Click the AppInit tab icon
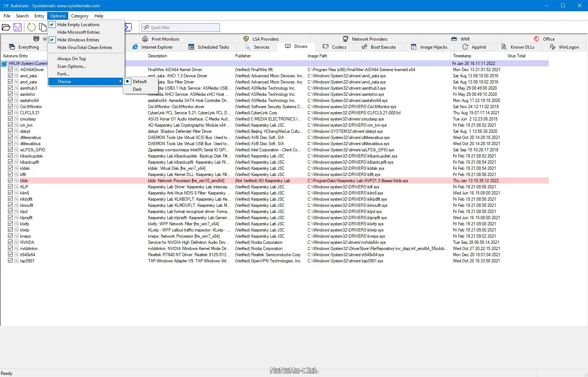The width and height of the screenshot is (588, 377). [465, 47]
